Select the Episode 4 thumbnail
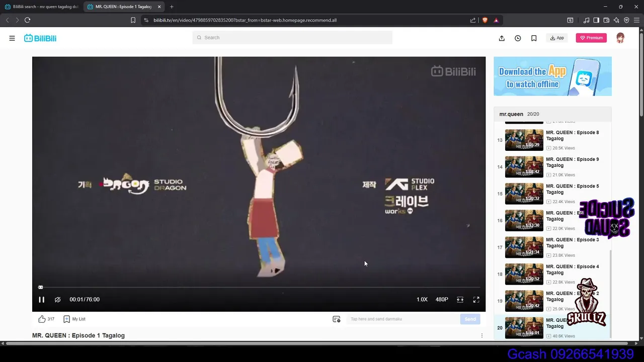644x362 pixels. point(524,274)
